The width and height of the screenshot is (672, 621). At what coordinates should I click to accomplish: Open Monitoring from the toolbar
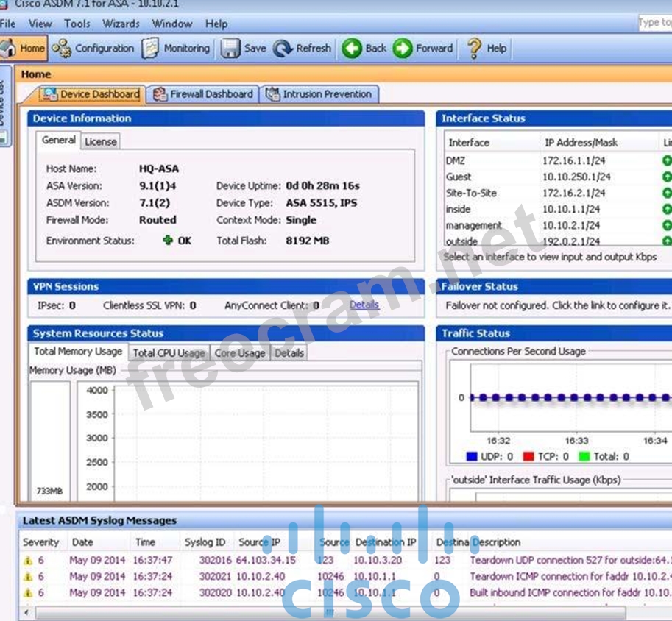point(151,49)
